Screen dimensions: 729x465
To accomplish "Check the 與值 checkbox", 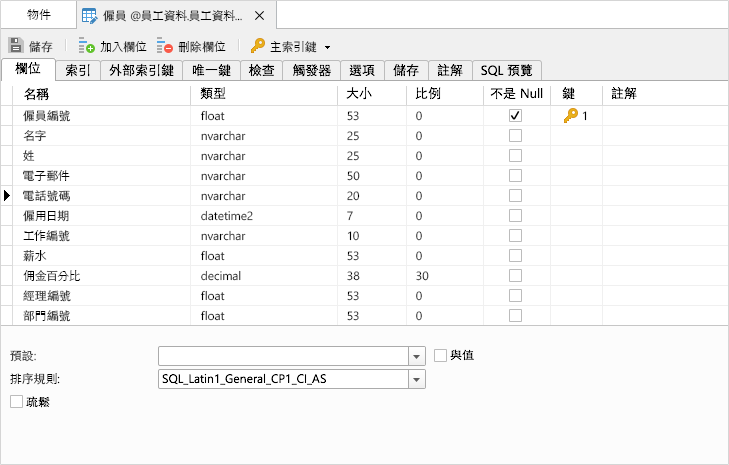I will pos(441,355).
